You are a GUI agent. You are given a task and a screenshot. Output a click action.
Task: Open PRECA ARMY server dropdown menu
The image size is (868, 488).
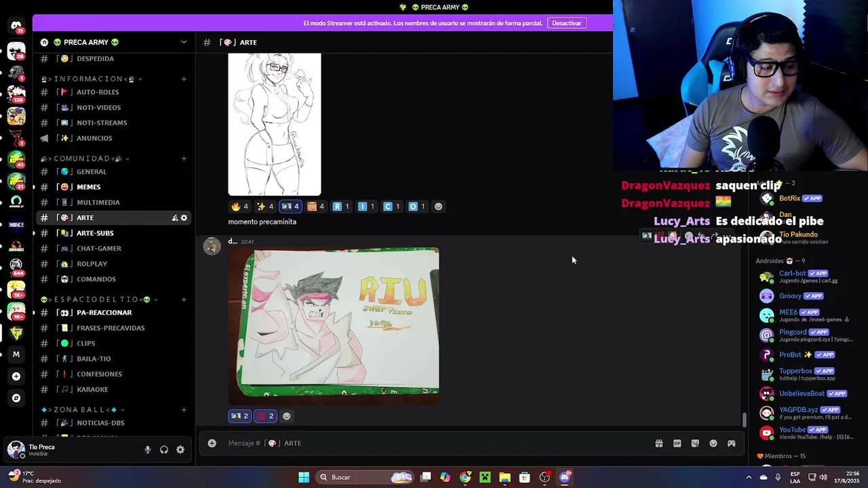point(184,42)
